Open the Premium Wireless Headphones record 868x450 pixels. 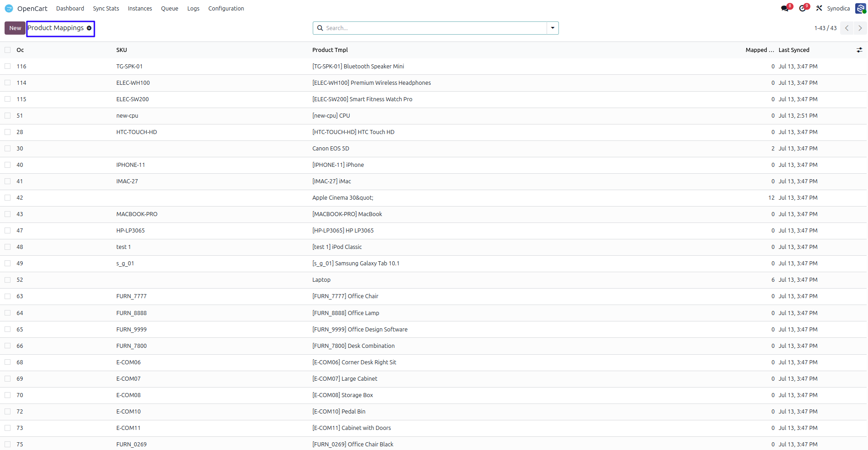(x=372, y=83)
